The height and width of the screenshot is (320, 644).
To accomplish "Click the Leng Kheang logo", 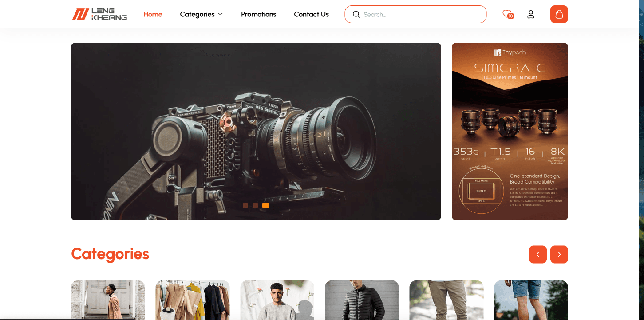I will [x=99, y=14].
